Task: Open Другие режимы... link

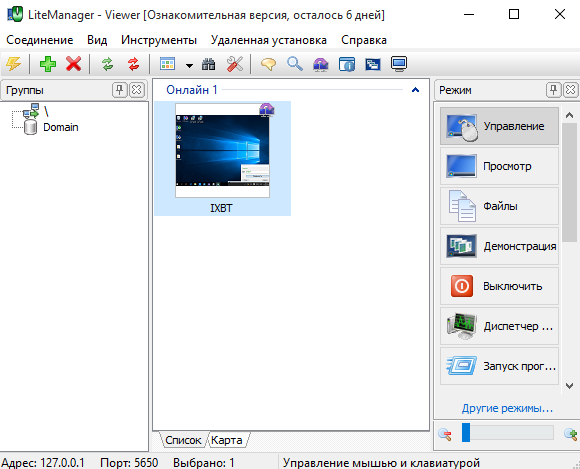Action: (507, 408)
